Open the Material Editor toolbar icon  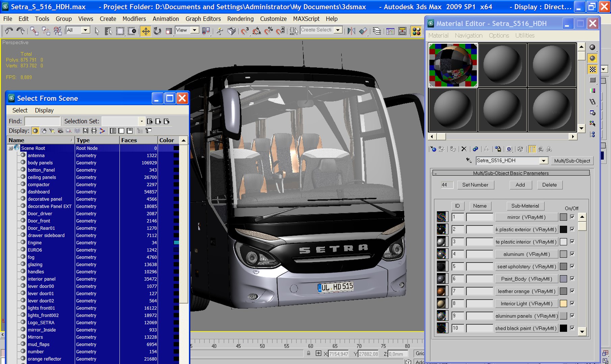click(416, 31)
